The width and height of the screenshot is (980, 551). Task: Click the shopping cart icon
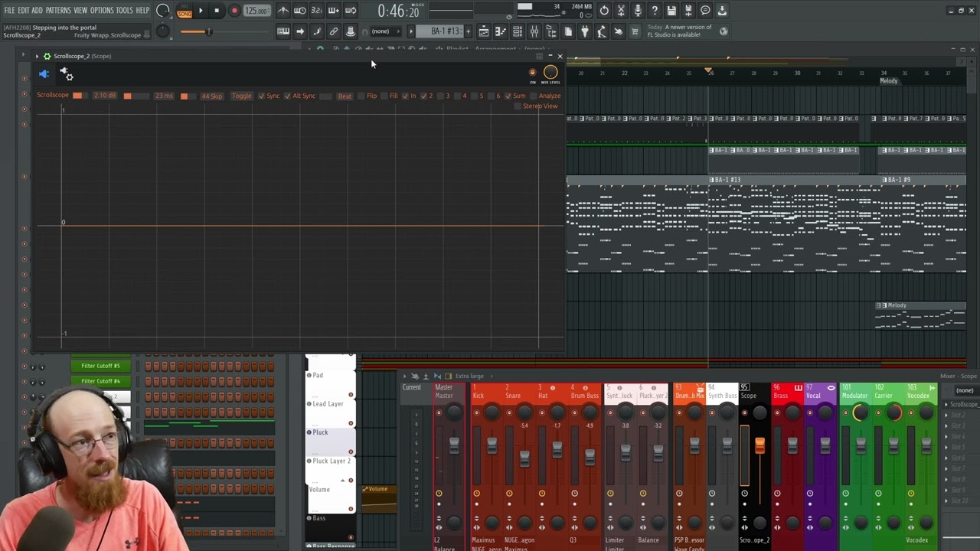click(635, 31)
